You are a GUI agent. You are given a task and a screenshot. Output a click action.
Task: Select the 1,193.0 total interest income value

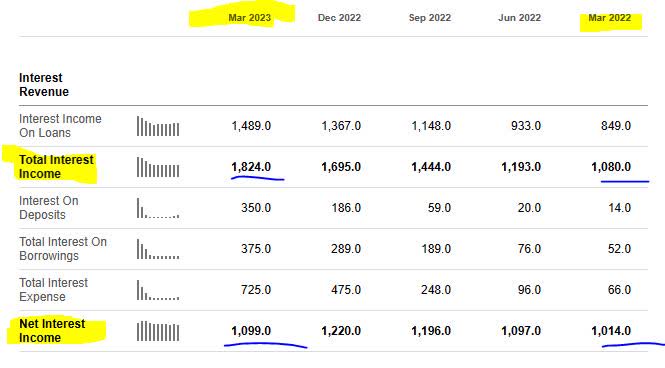(521, 167)
